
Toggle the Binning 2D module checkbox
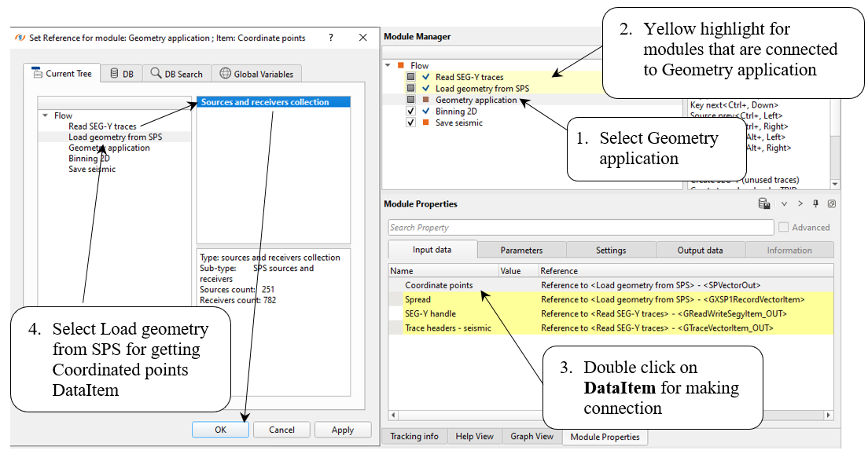(x=410, y=112)
